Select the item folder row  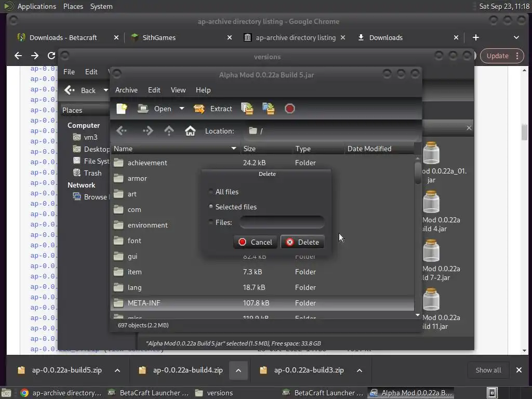[x=262, y=272]
